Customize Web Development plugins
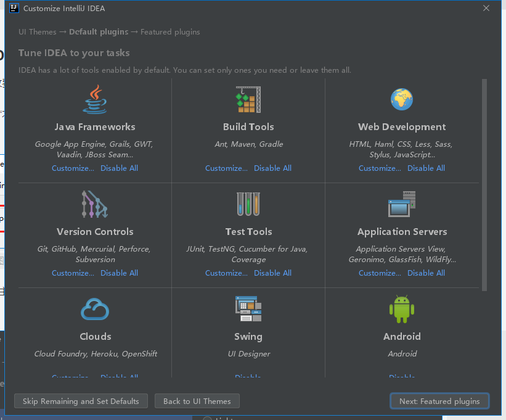The height and width of the screenshot is (420, 506). coord(380,168)
